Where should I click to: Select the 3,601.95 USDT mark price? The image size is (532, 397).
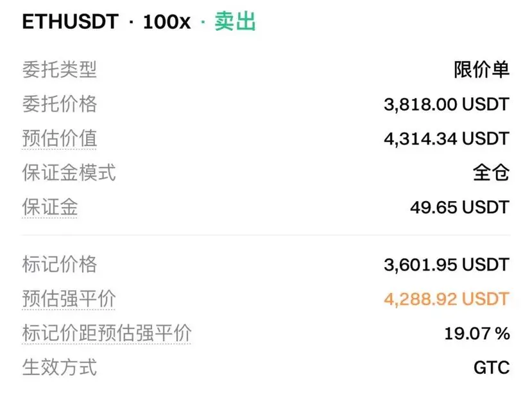click(x=447, y=265)
